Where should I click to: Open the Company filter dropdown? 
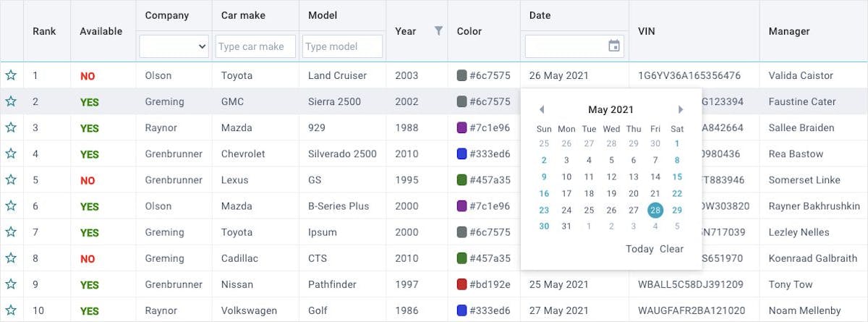point(174,46)
